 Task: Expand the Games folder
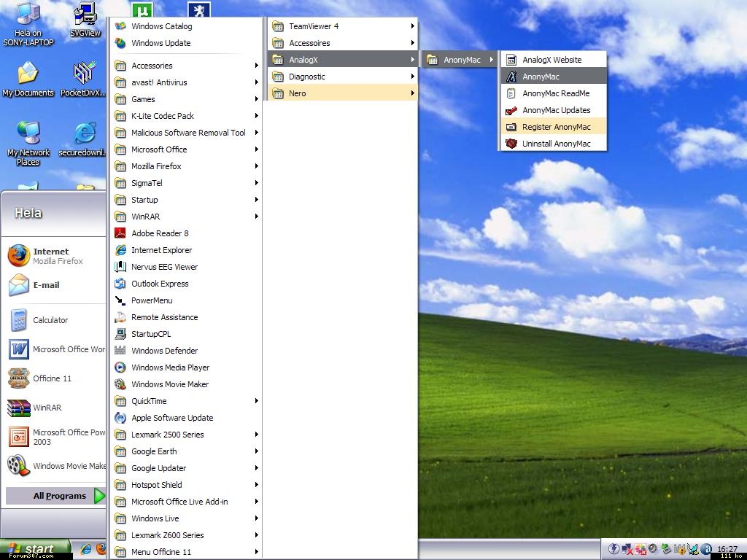click(187, 99)
